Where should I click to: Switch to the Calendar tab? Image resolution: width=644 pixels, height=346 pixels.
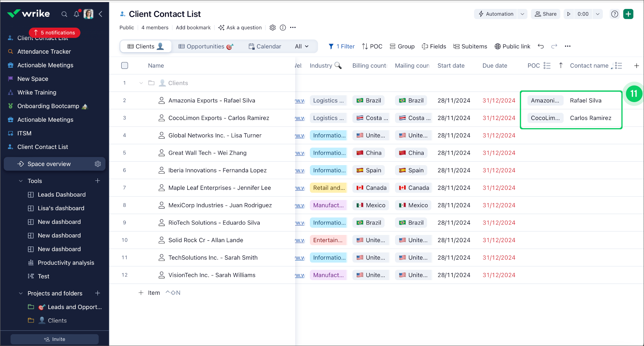pos(265,46)
